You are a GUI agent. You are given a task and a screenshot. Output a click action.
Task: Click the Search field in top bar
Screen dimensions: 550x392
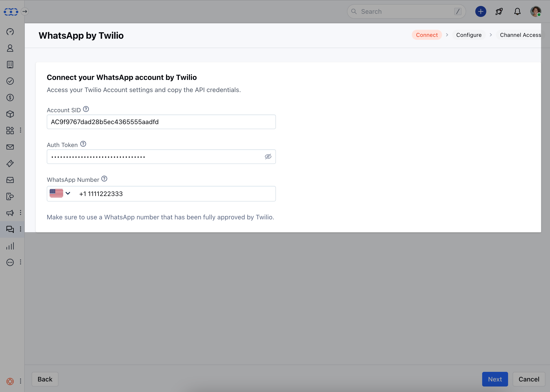tap(406, 12)
